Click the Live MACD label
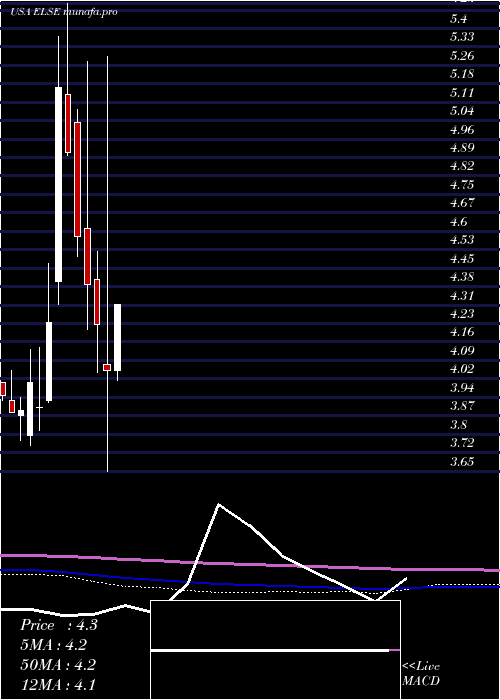 421,674
